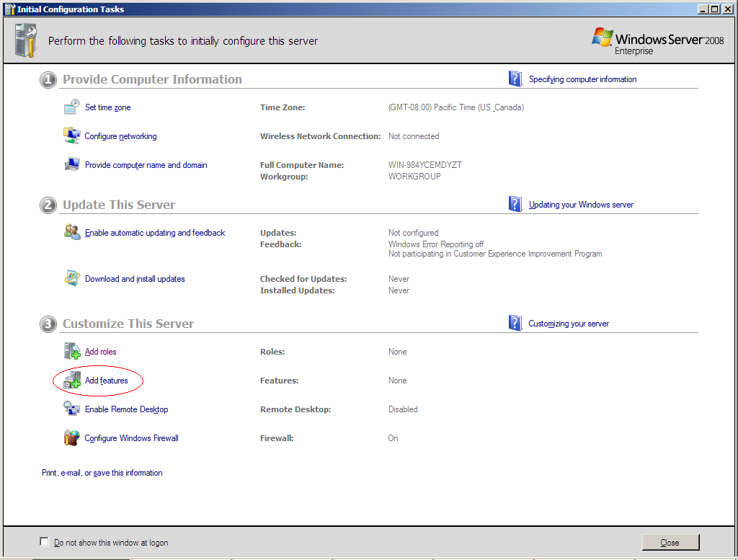Open the Add roles link
This screenshot has width=738, height=560.
[100, 352]
